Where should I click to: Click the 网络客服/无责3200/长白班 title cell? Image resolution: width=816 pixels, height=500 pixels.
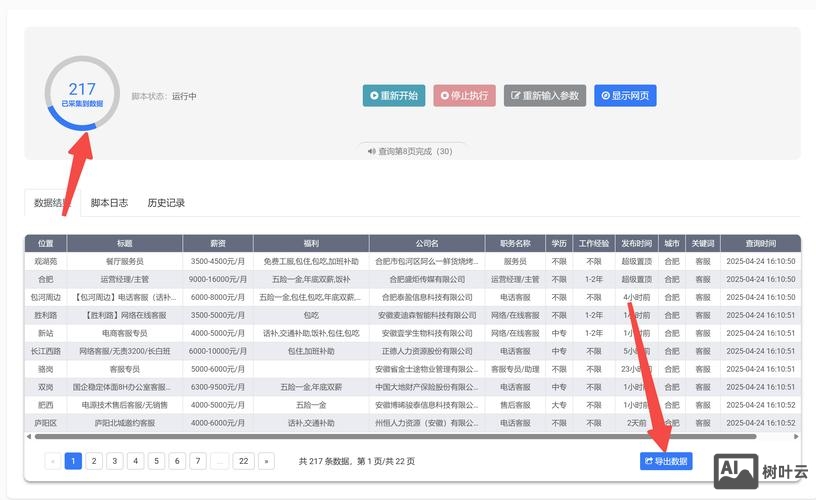click(x=125, y=351)
